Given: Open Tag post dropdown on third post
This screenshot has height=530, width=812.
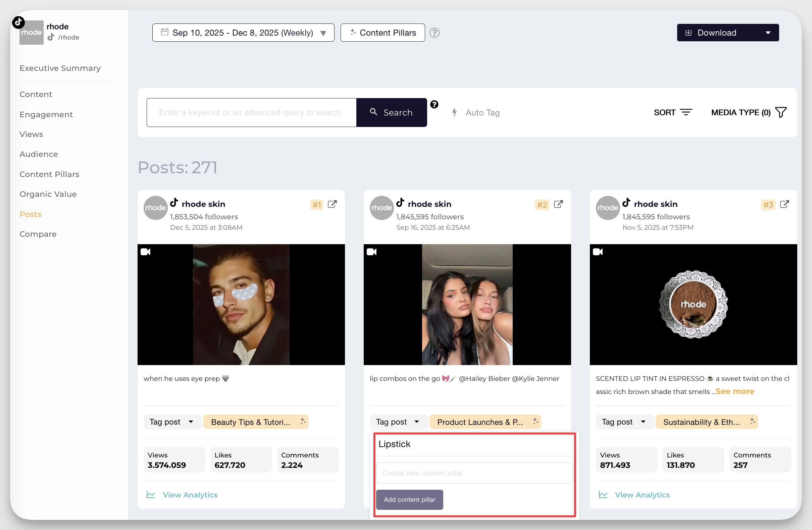Looking at the screenshot, I should [x=624, y=422].
